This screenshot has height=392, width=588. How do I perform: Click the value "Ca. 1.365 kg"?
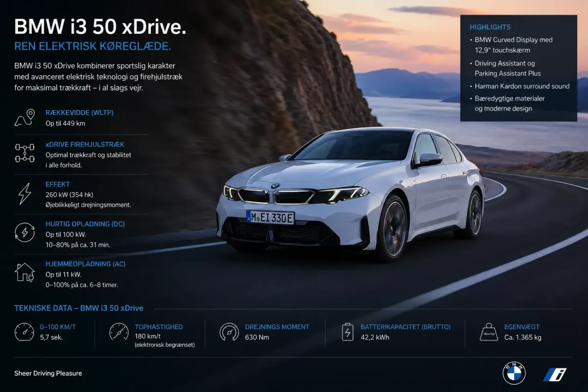pos(523,337)
